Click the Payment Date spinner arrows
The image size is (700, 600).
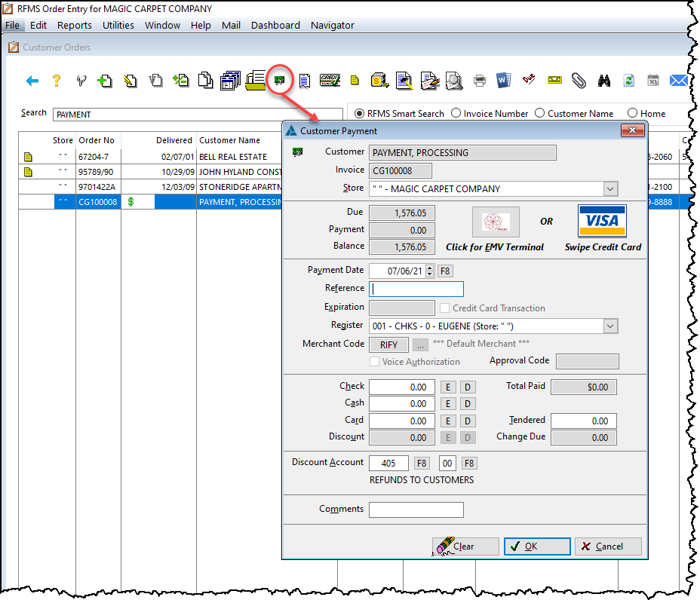(x=430, y=271)
